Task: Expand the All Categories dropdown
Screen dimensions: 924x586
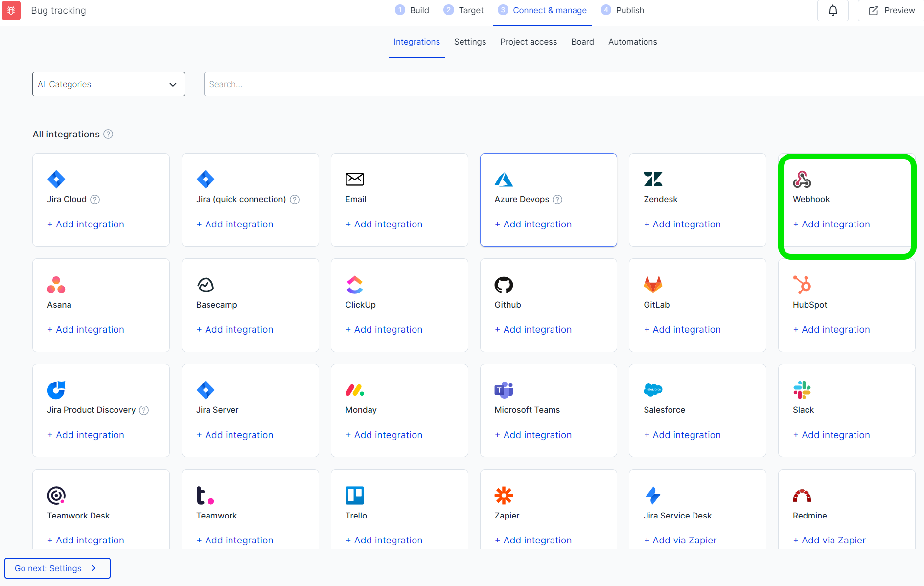Action: (x=109, y=84)
